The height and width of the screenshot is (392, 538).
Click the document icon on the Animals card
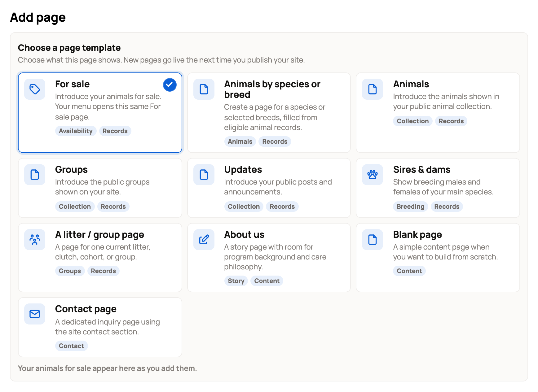coord(373,89)
